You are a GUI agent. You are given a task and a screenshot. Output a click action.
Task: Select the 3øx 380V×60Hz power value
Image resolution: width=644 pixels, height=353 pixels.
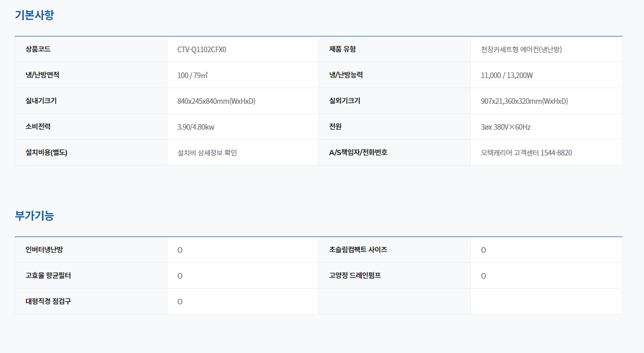point(506,127)
